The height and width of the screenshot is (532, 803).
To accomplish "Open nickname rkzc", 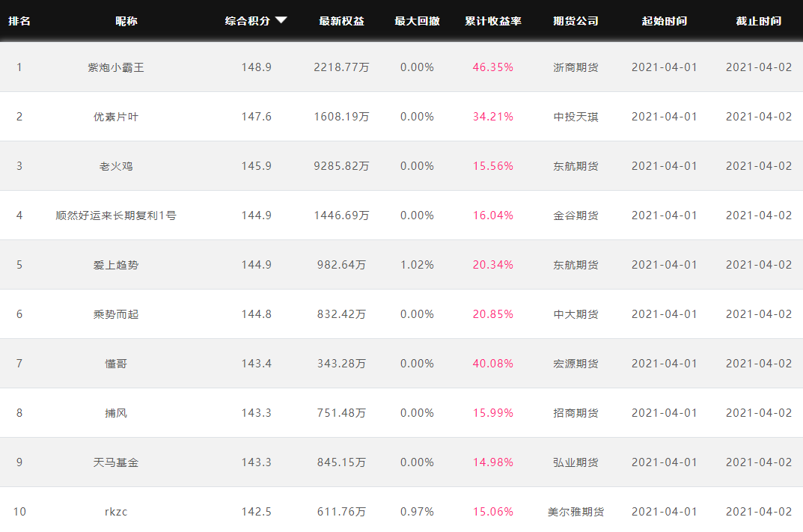I will pyautogui.click(x=116, y=512).
